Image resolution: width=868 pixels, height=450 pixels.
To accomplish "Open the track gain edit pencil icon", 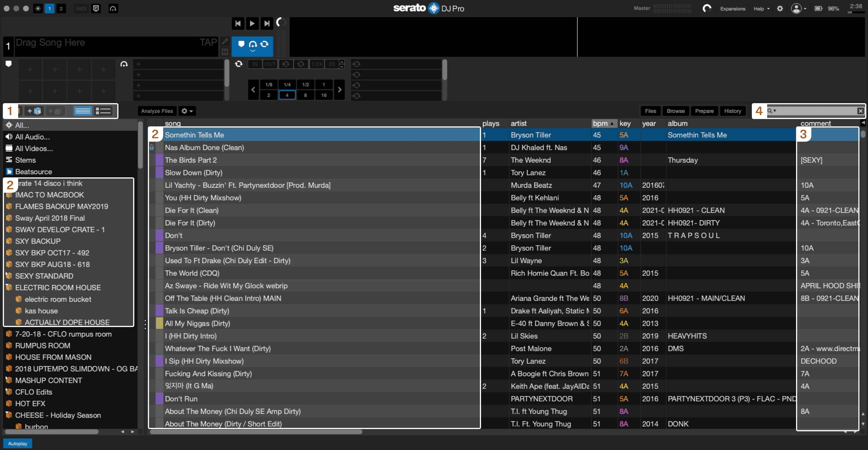I will [225, 42].
